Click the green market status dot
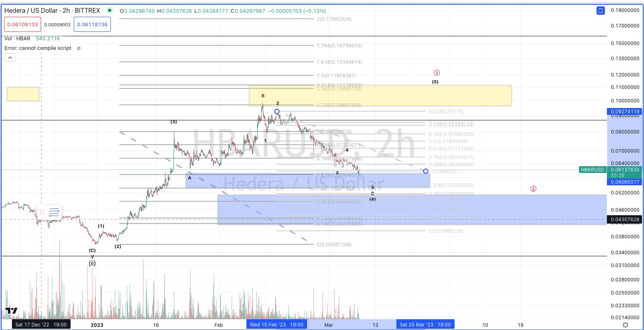Image resolution: width=644 pixels, height=330 pixels. [110, 11]
